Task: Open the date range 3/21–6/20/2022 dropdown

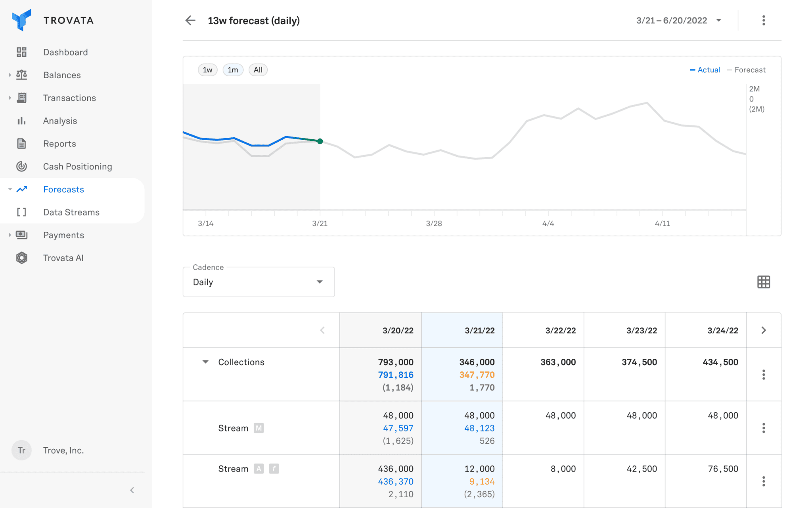Action: click(678, 21)
